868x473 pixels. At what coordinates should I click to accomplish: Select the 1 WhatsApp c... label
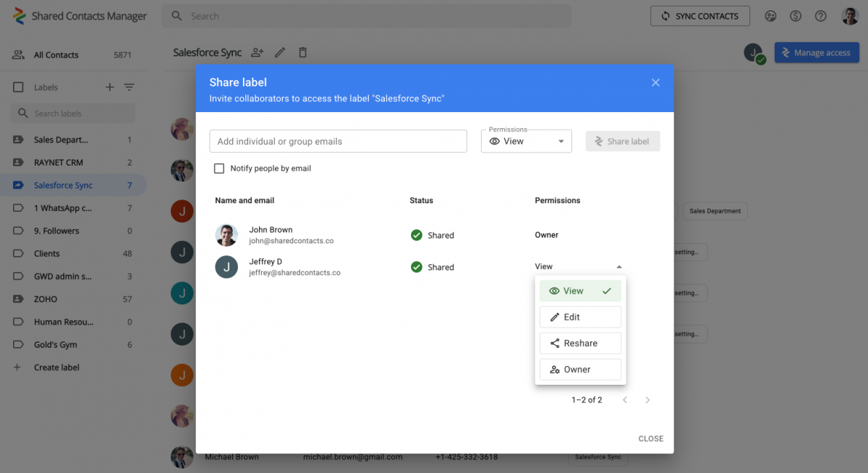pos(72,208)
